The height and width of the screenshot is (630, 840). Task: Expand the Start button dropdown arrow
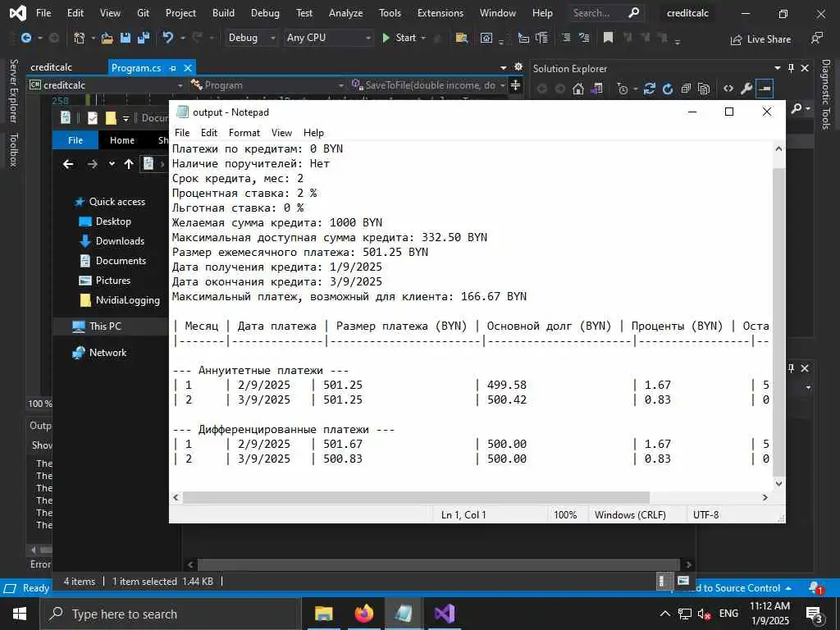[x=423, y=38]
